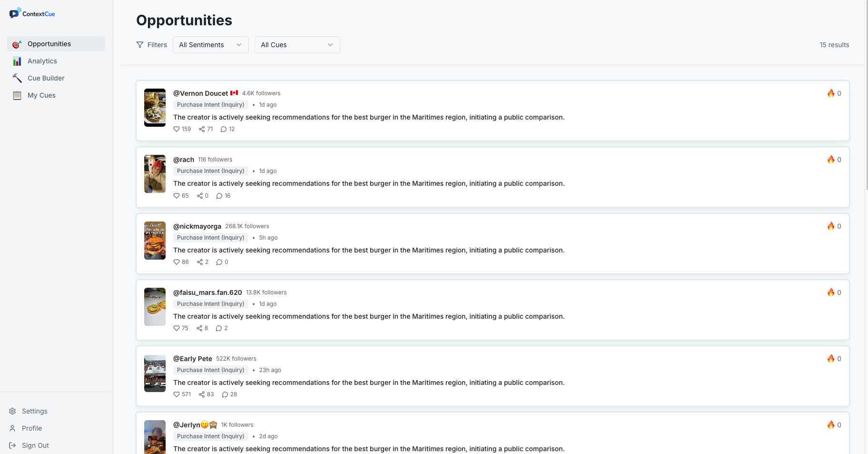
Task: Click the Cue Builder wrench icon
Action: [x=17, y=78]
